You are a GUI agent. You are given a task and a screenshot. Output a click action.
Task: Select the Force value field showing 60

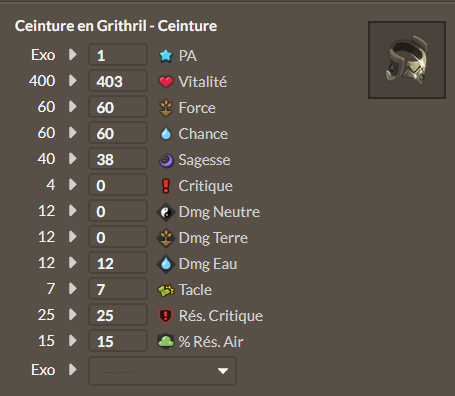[x=118, y=107]
